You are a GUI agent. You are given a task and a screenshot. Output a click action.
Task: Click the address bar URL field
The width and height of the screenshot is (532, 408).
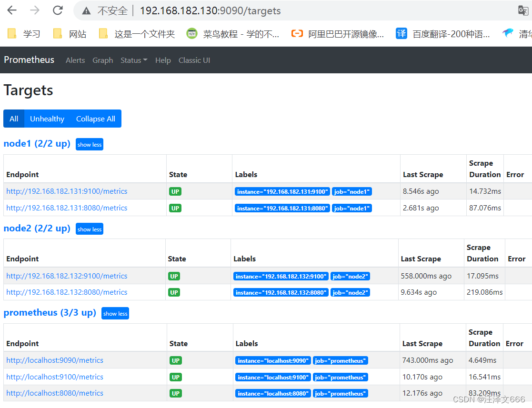211,11
